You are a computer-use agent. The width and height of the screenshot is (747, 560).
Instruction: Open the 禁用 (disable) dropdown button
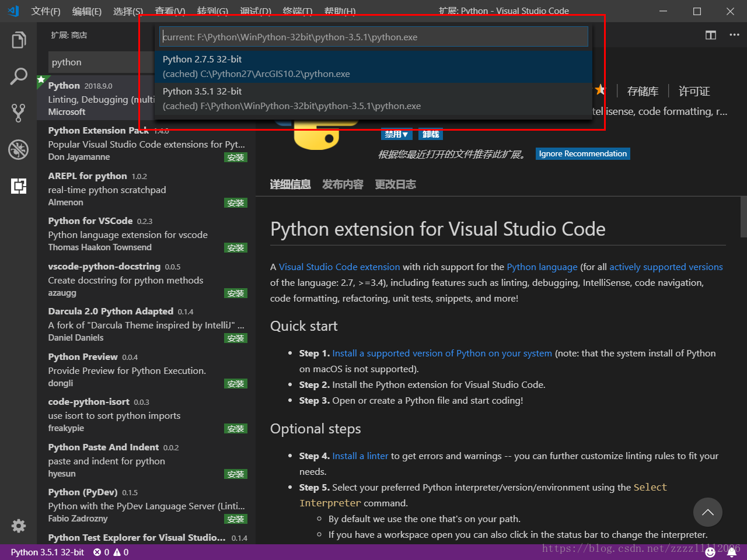click(397, 135)
